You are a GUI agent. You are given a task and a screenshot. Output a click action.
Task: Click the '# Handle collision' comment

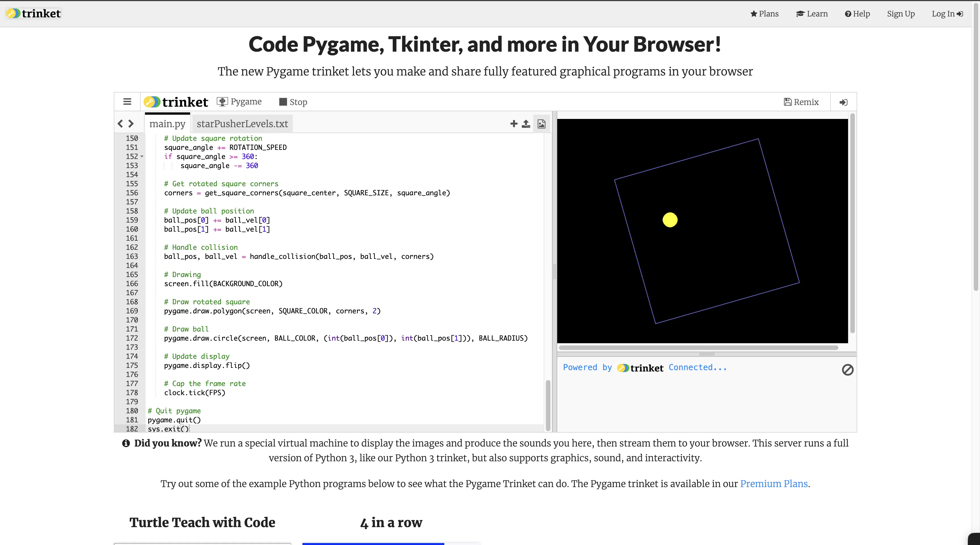point(201,248)
